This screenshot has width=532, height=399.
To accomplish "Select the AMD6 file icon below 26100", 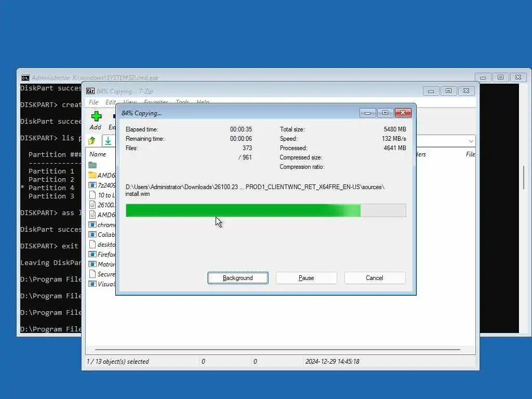I will tap(92, 215).
